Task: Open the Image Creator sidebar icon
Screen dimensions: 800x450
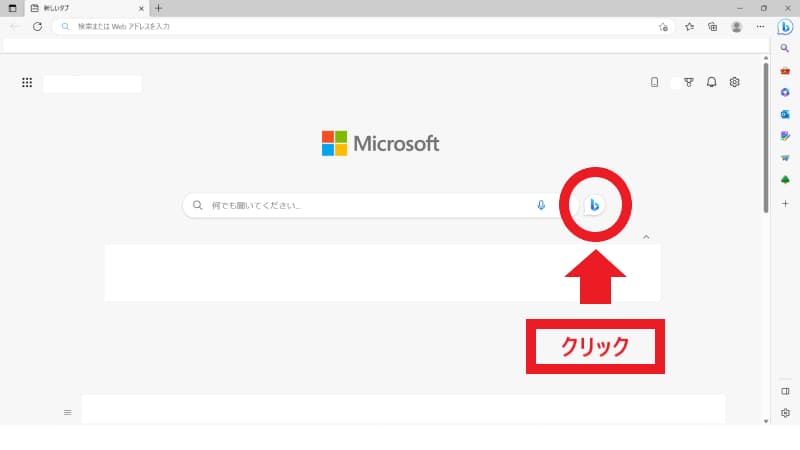Action: click(x=785, y=136)
